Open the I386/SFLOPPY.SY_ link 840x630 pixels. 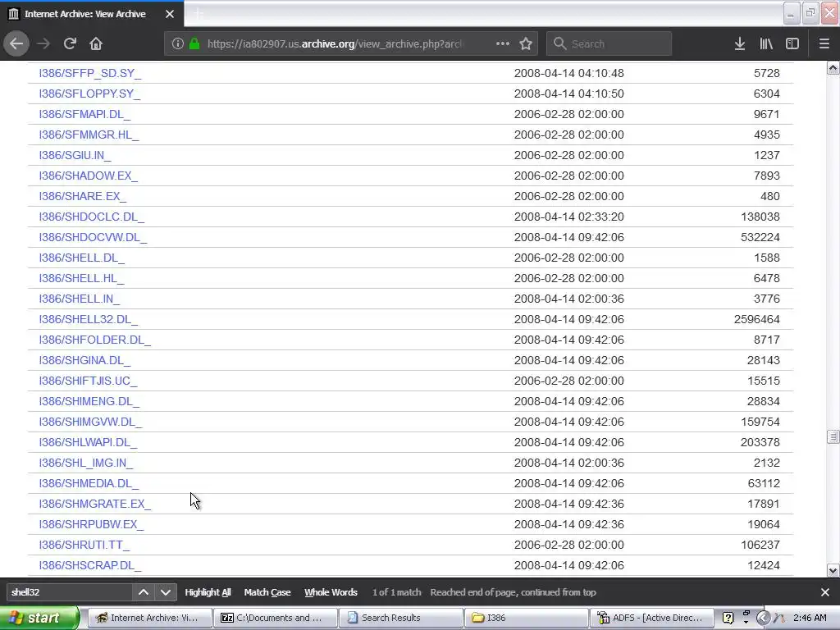[89, 94]
